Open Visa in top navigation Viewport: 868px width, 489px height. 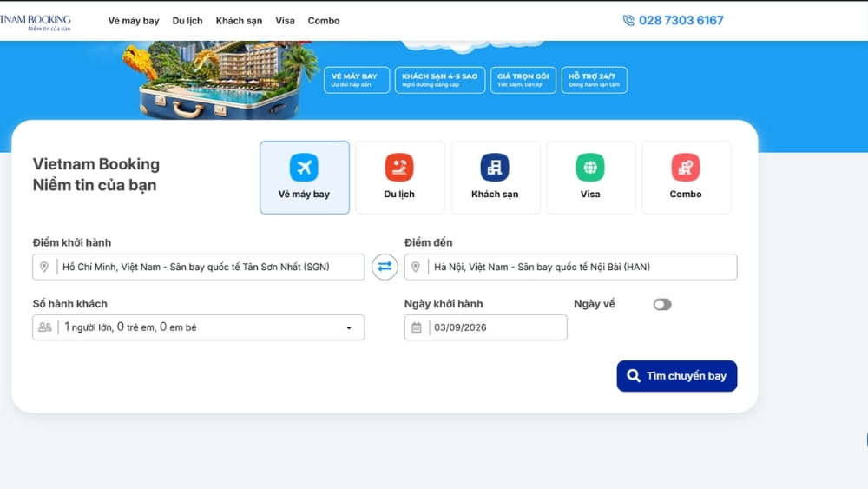[285, 21]
